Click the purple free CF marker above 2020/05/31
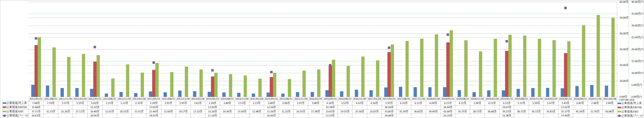Screen dimensions: 644x118 click(x=566, y=8)
